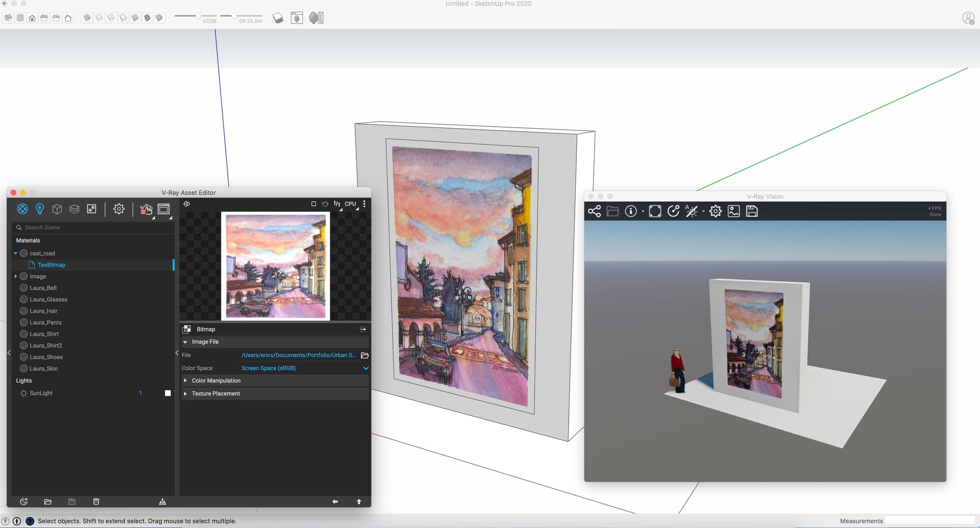Select the SunLight entry under Lights
This screenshot has width=980, height=528.
[x=41, y=393]
